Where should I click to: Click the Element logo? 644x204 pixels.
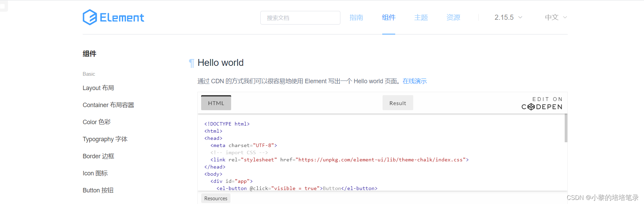tap(113, 17)
